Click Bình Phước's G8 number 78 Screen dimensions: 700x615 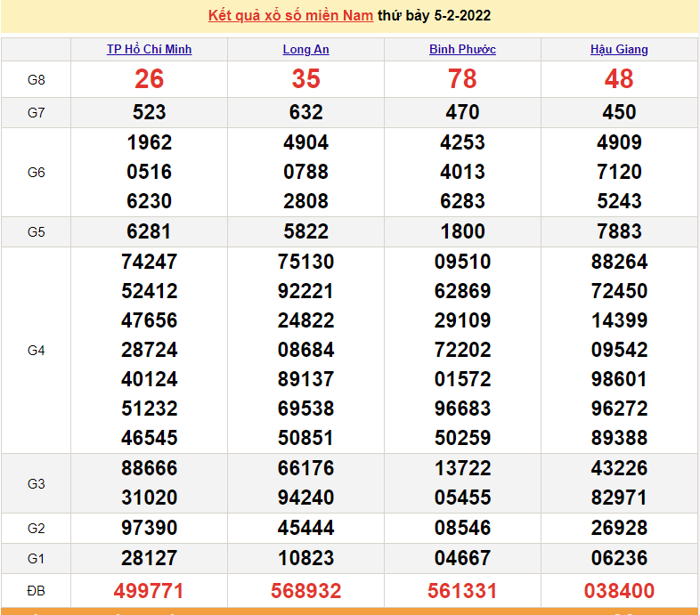tap(462, 79)
